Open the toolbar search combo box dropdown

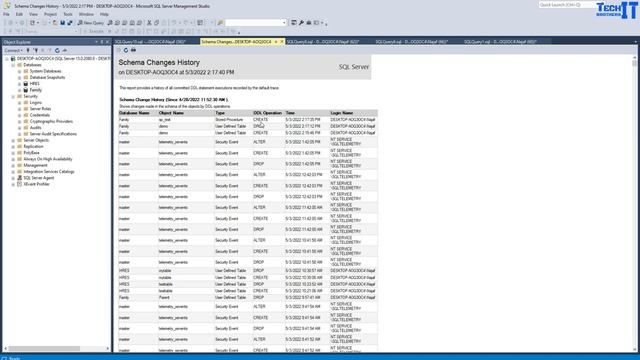tap(284, 23)
